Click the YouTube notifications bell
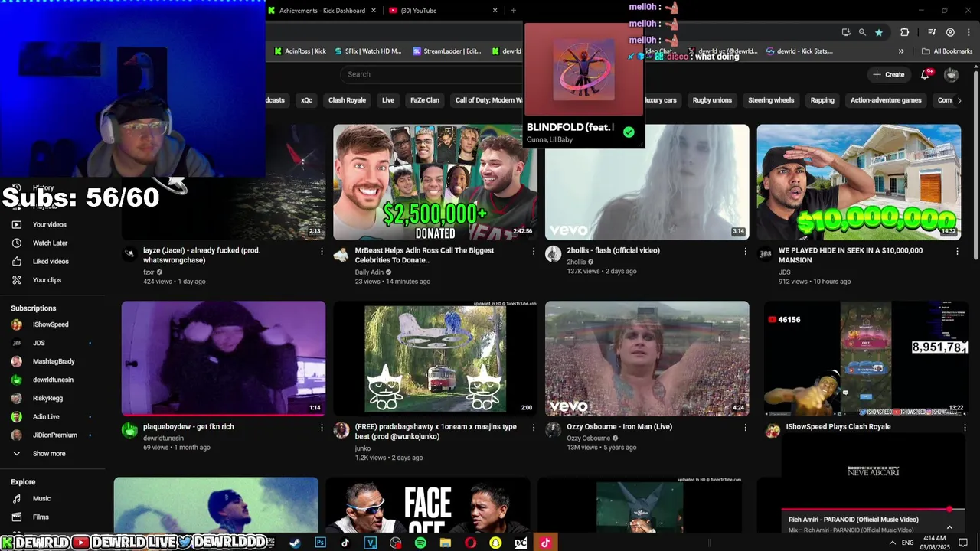This screenshot has width=980, height=551. tap(925, 74)
